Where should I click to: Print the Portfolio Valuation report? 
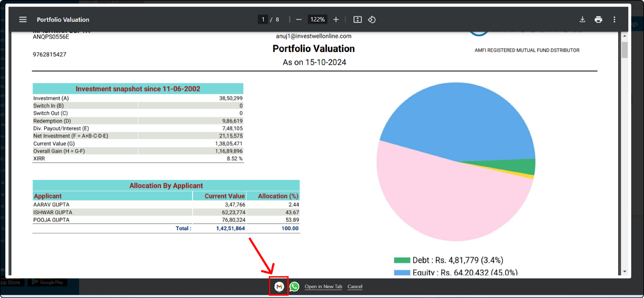(599, 19)
